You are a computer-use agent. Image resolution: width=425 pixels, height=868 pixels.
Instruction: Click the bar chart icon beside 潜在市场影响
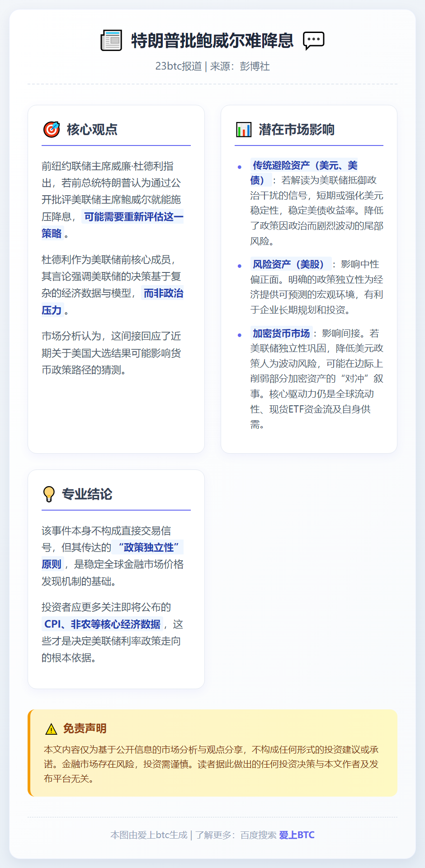click(244, 129)
